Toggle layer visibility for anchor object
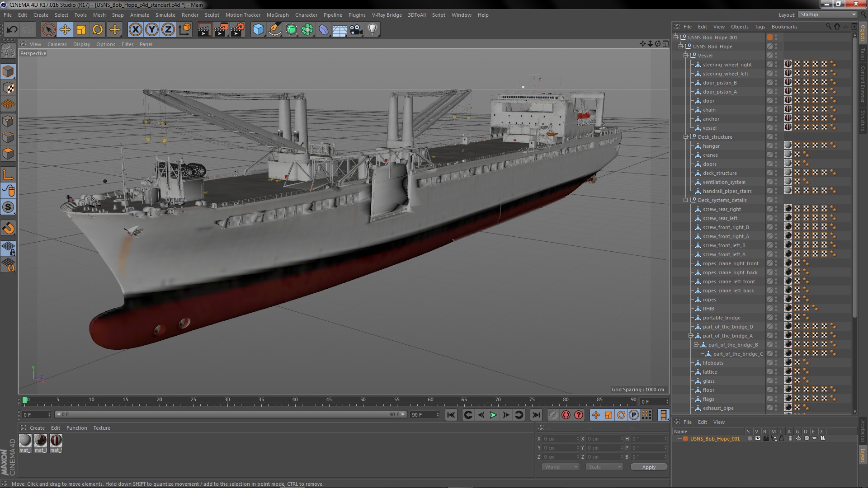This screenshot has width=868, height=488. point(769,118)
